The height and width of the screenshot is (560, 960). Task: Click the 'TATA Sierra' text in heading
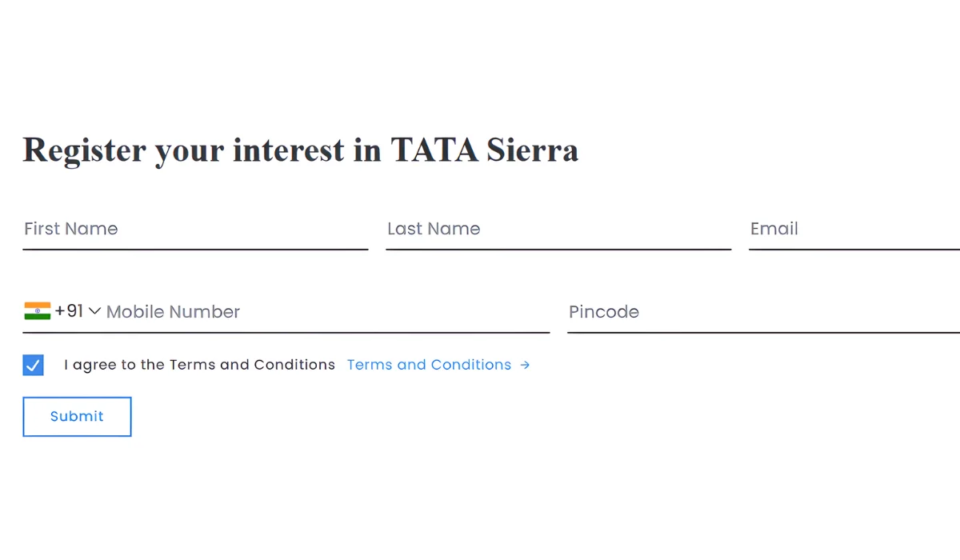pyautogui.click(x=484, y=150)
